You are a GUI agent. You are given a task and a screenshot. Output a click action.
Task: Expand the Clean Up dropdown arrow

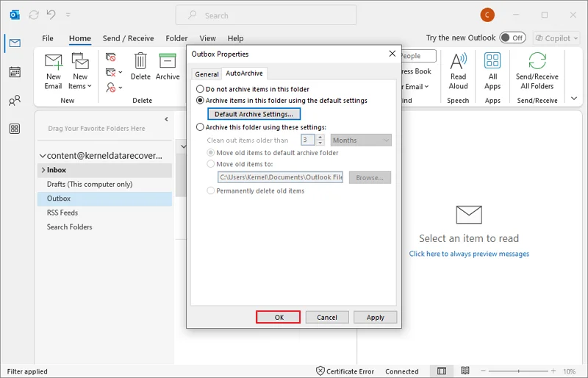pos(121,72)
